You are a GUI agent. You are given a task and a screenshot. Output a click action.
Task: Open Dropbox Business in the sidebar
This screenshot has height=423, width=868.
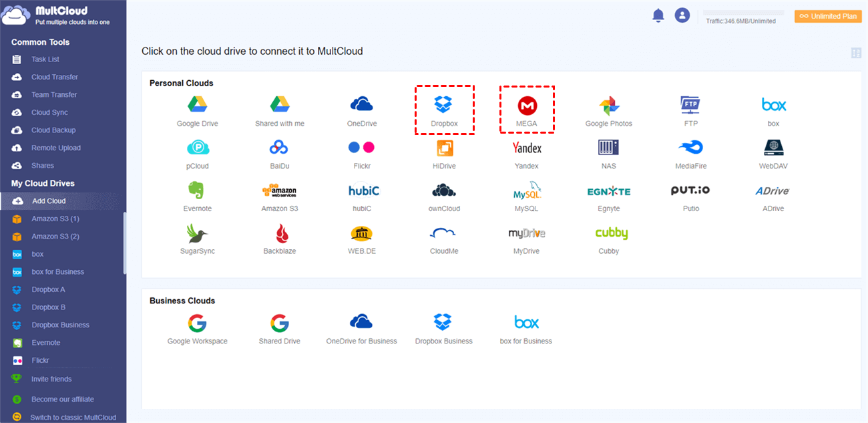[61, 325]
